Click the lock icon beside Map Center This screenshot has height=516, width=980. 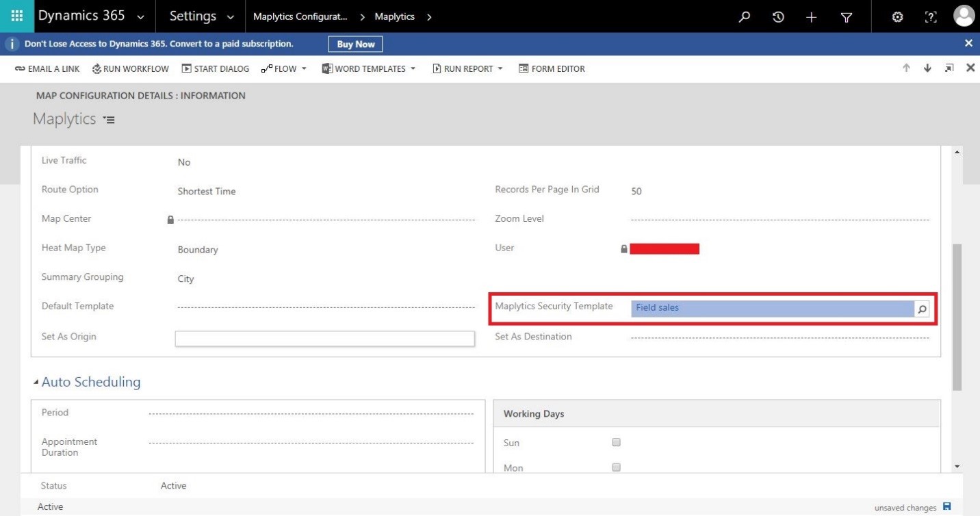(x=170, y=220)
